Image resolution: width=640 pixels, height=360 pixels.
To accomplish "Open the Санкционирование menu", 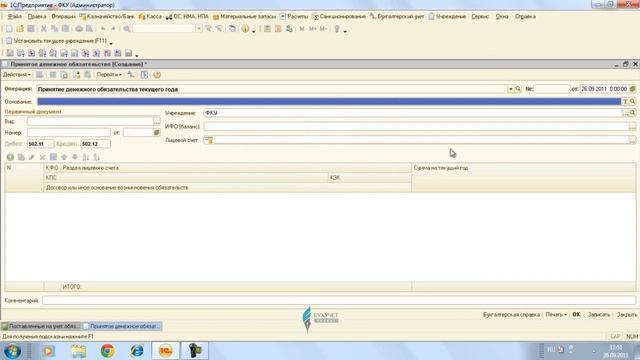I will pos(339,17).
